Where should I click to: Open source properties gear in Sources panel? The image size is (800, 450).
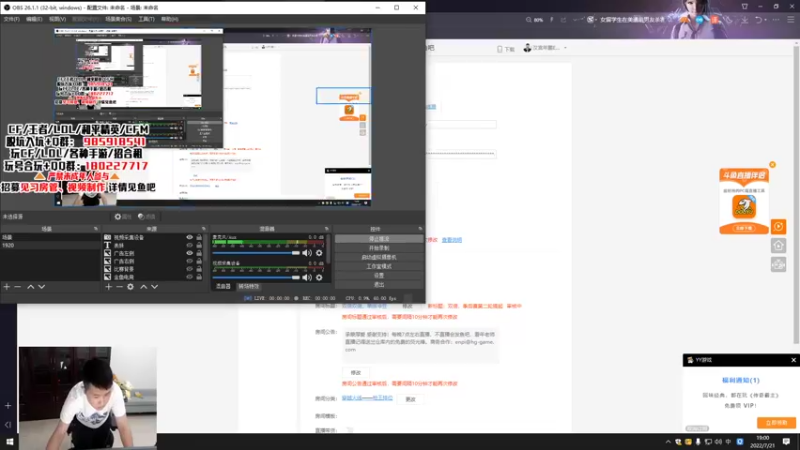coord(131,287)
